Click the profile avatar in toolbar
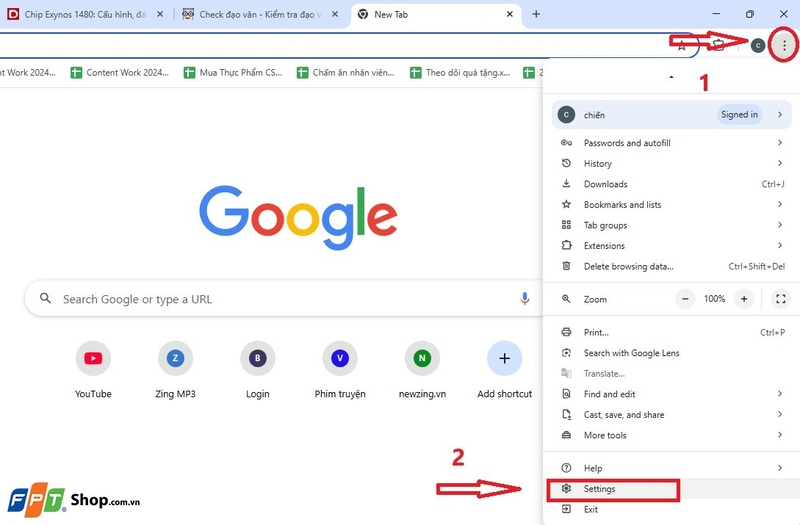 point(758,45)
